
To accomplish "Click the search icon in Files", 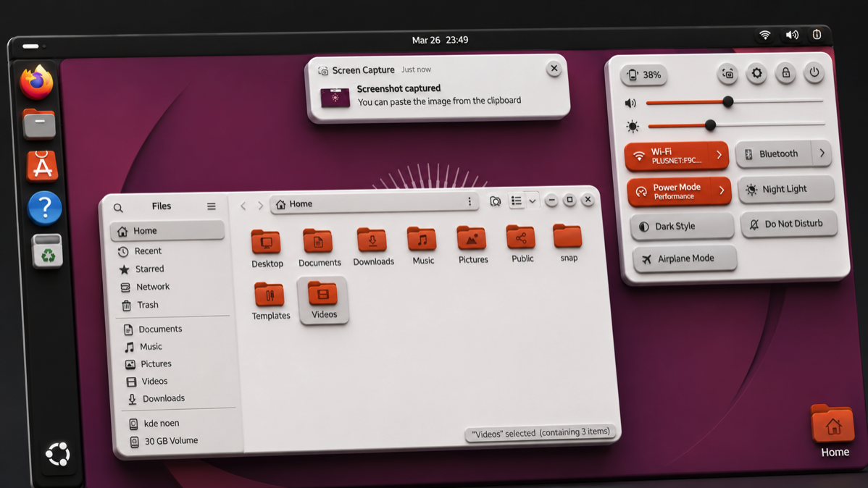I will pyautogui.click(x=118, y=208).
